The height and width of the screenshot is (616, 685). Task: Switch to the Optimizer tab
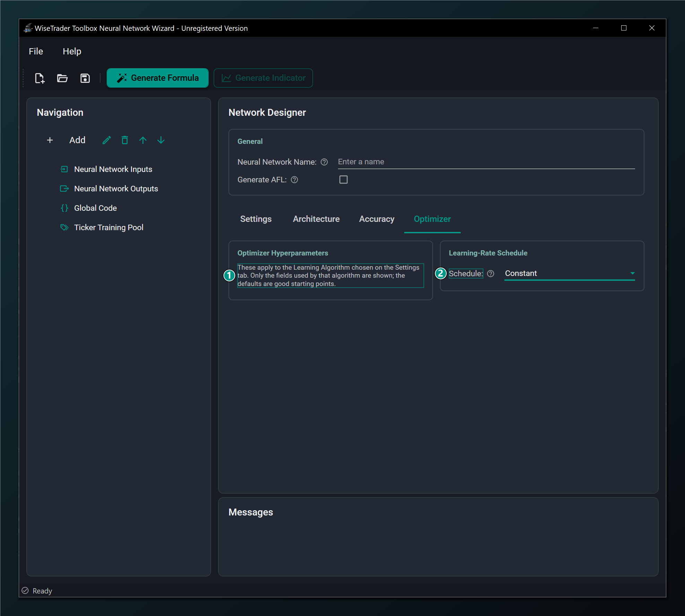(432, 219)
